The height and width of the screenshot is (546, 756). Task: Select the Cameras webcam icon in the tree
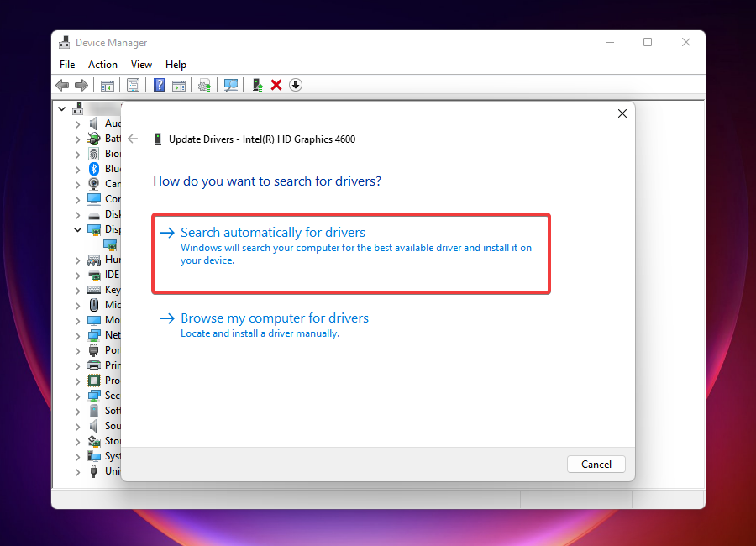93,184
